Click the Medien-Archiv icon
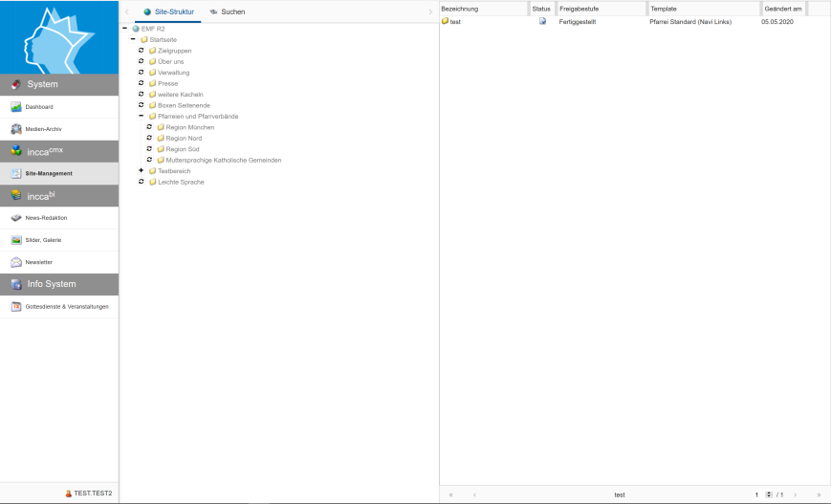Screen dimensions: 831x504 pyautogui.click(x=16, y=128)
